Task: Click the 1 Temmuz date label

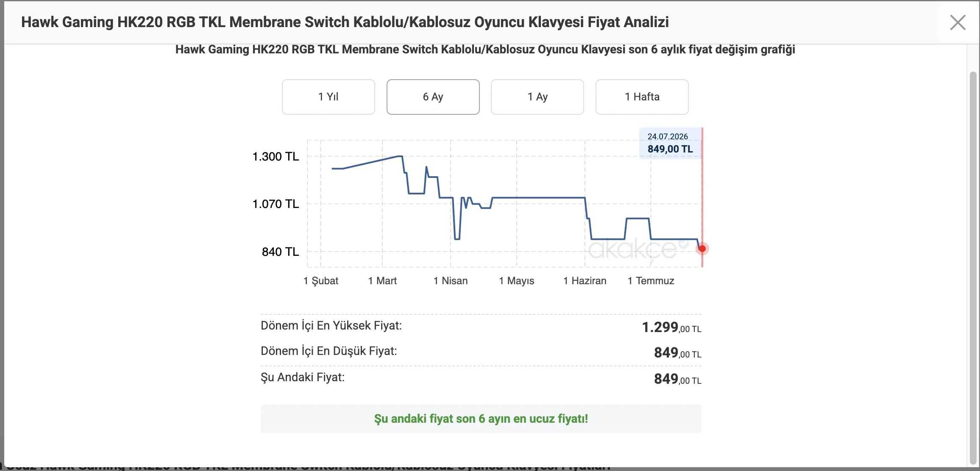Action: click(651, 281)
